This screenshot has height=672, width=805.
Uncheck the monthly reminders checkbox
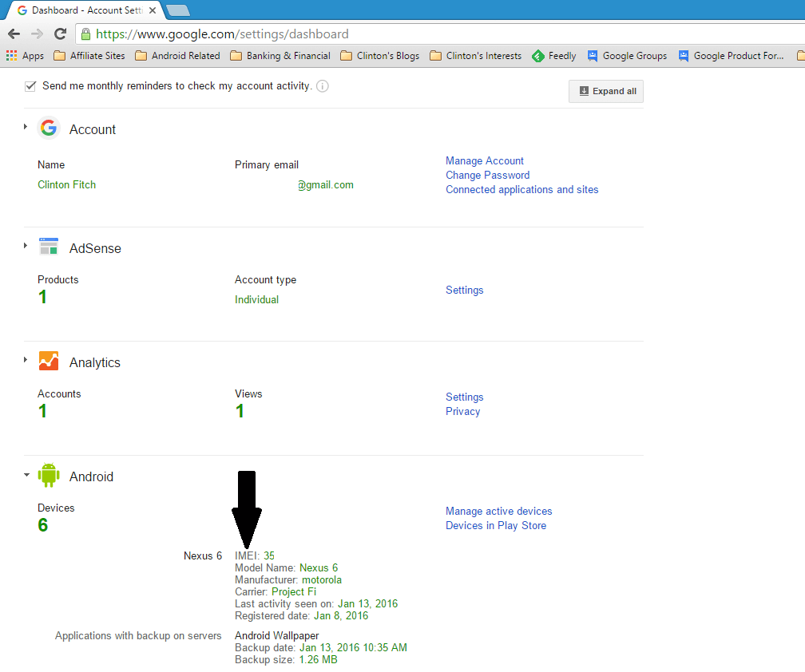tap(30, 86)
